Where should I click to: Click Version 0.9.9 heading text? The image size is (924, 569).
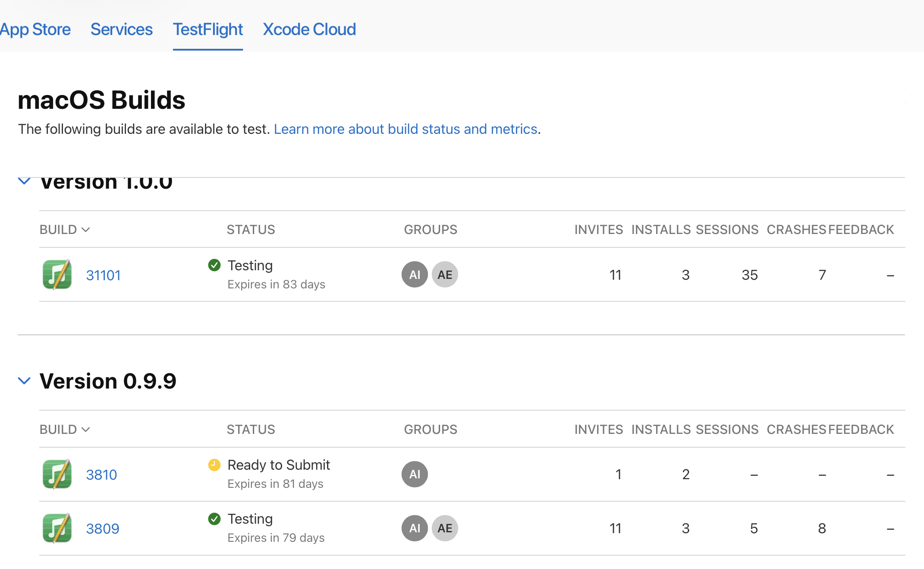[x=108, y=381]
